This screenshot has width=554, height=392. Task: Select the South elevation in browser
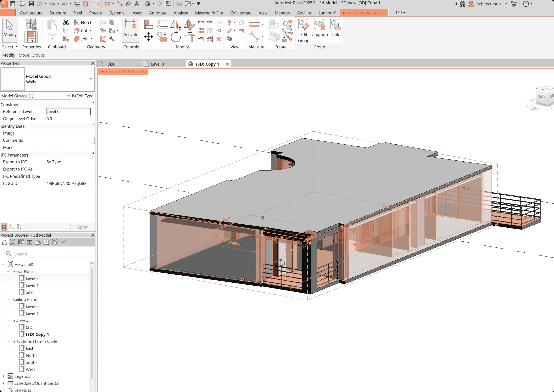(31, 362)
